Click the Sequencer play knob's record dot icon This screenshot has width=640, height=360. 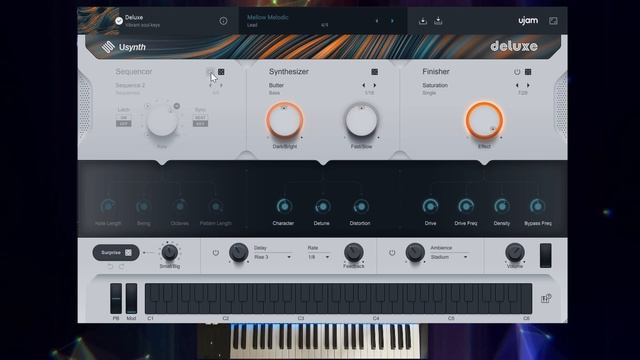[x=177, y=106]
